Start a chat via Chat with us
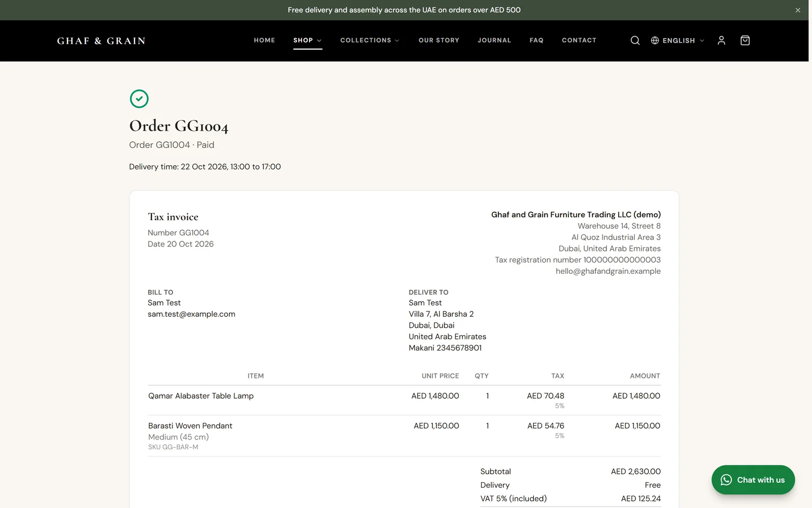The image size is (812, 508). [x=753, y=480]
